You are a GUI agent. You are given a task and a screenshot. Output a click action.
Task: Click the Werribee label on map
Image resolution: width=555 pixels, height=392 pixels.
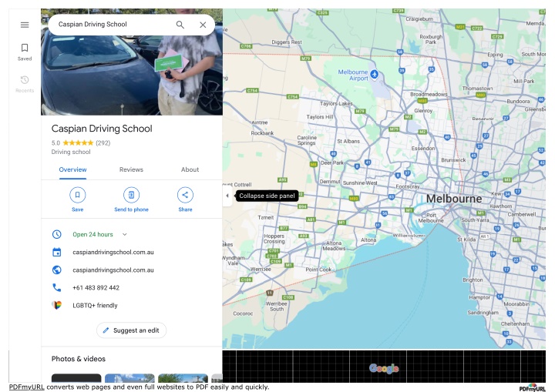point(261,269)
